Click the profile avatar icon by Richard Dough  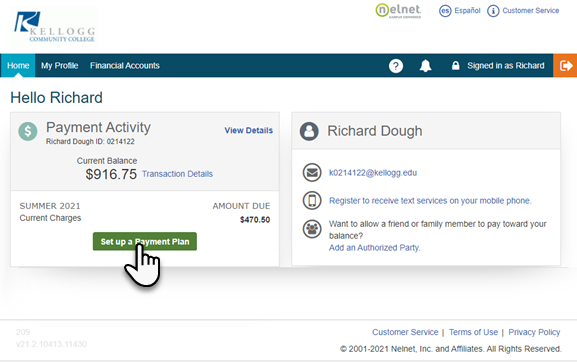point(309,131)
